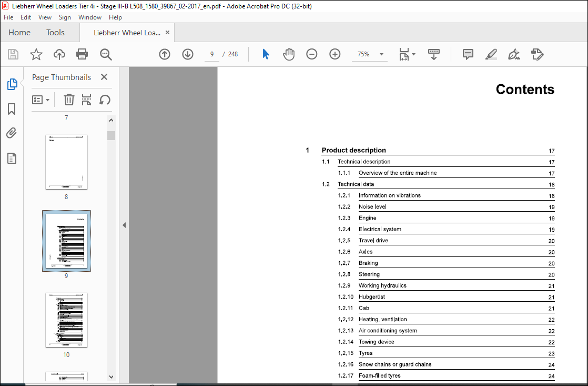Activate the selection arrow tool
The height and width of the screenshot is (386, 588).
pyautogui.click(x=266, y=54)
